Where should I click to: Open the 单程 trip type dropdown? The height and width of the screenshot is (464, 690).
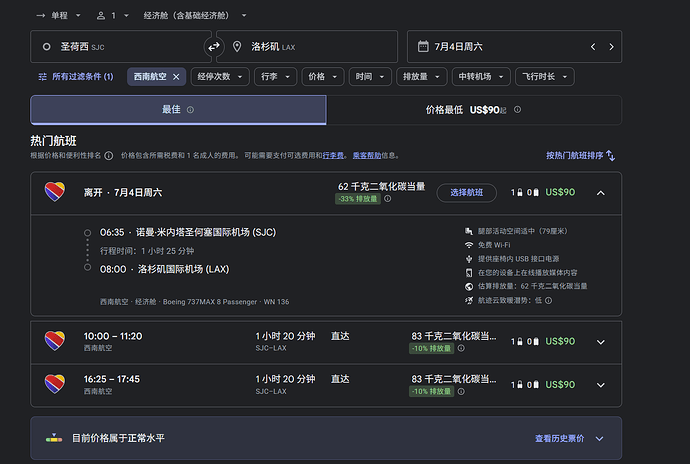[59, 15]
